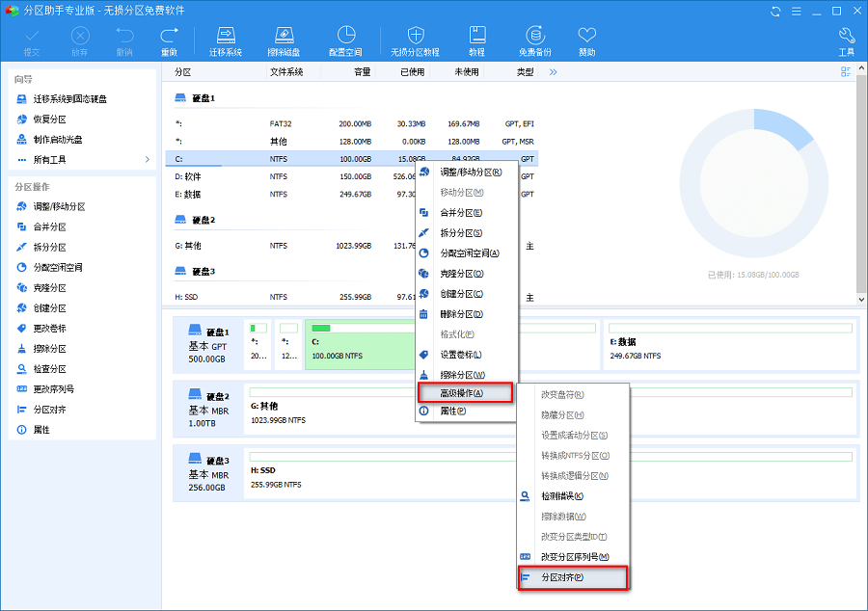This screenshot has width=868, height=611.
Task: Click 检查分区 in the left sidebar
Action: tap(49, 369)
